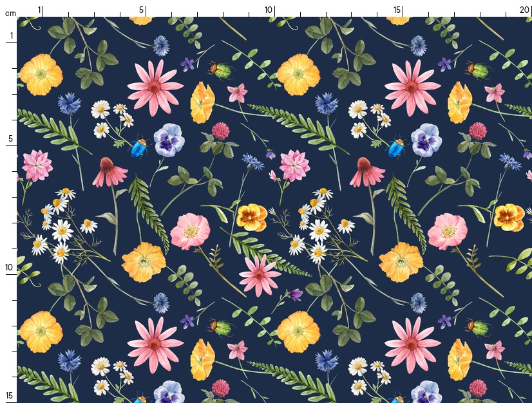Viewport: 532px width, 403px height.
Task: Click the "cm" unit label in the ruler corner
Action: tap(10, 13)
